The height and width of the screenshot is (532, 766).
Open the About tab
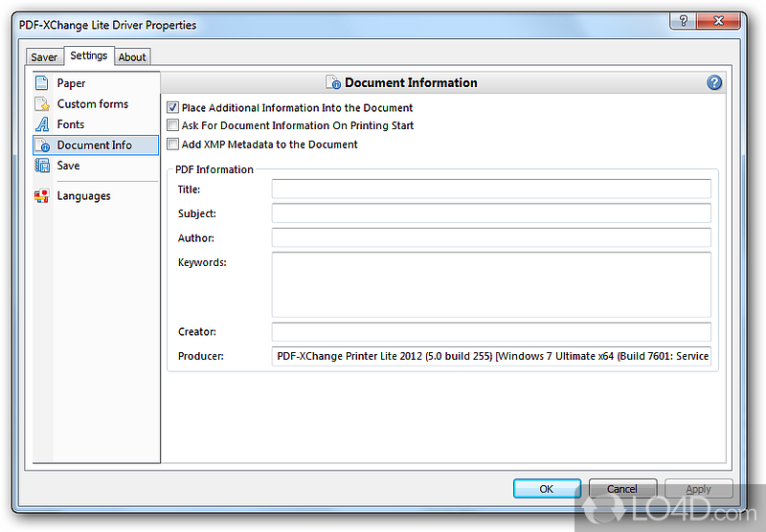(132, 57)
